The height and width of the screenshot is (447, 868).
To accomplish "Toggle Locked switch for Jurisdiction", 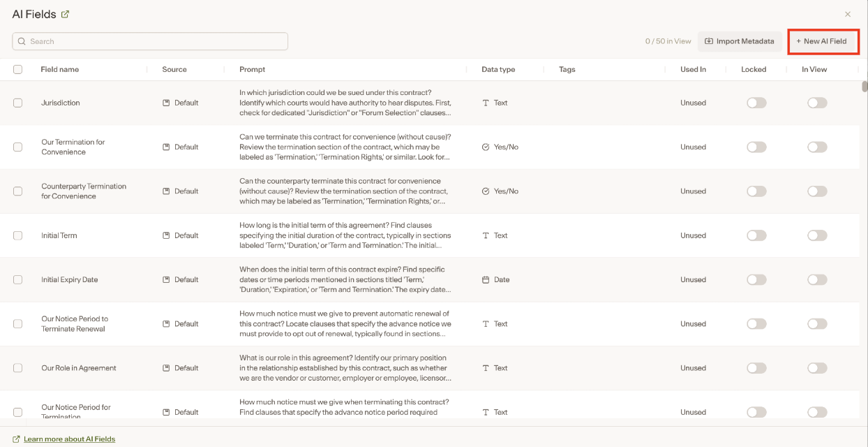I will (756, 103).
